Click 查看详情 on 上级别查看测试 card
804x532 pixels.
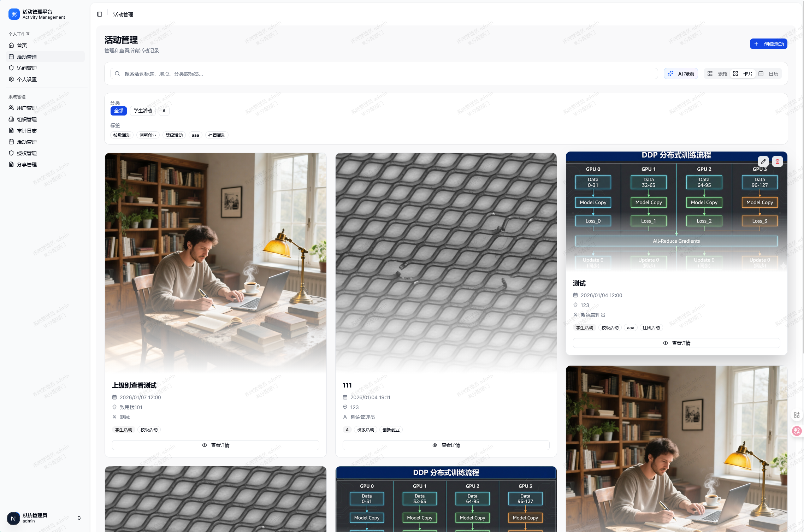pos(215,445)
